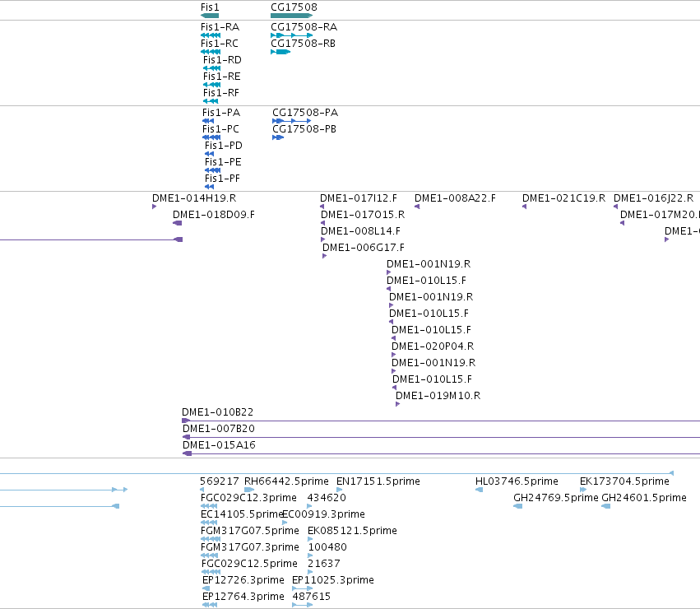Select EST RH66442.5prime
Viewport: 700px width, 609px height.
(286, 481)
